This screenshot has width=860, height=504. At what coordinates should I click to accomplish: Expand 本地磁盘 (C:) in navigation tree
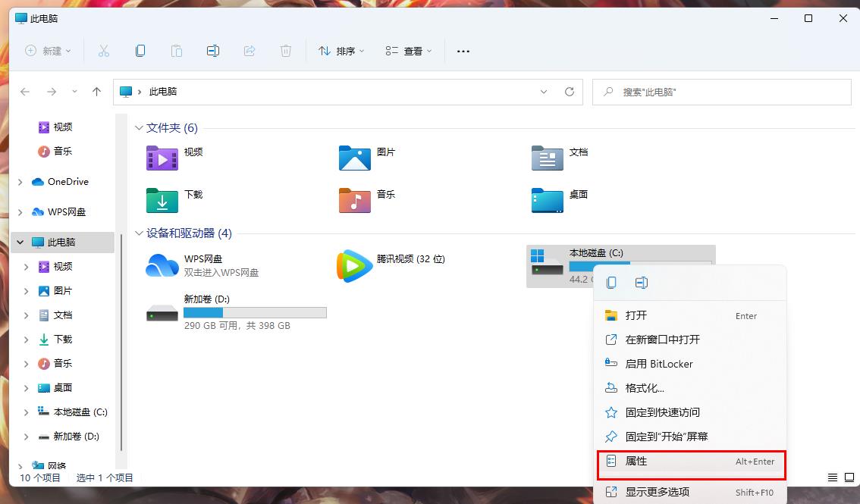[x=26, y=412]
